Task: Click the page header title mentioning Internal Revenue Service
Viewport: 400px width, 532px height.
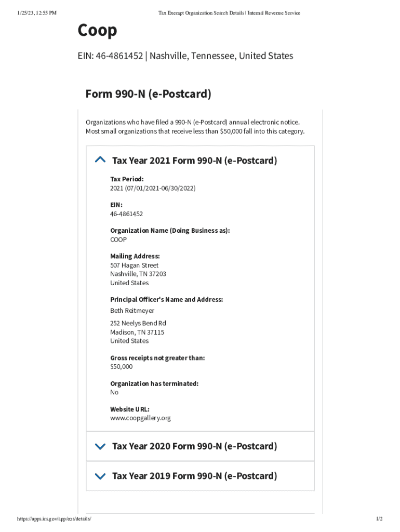Action: (229, 13)
